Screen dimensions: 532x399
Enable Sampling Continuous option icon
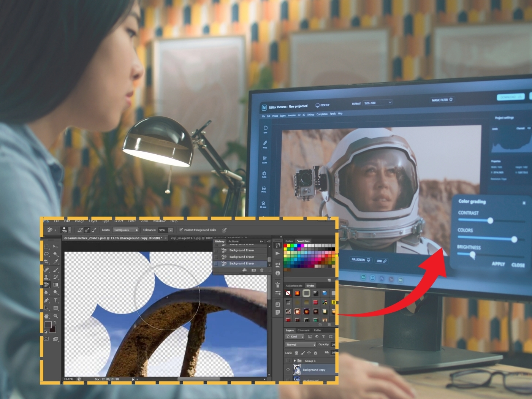[x=80, y=230]
